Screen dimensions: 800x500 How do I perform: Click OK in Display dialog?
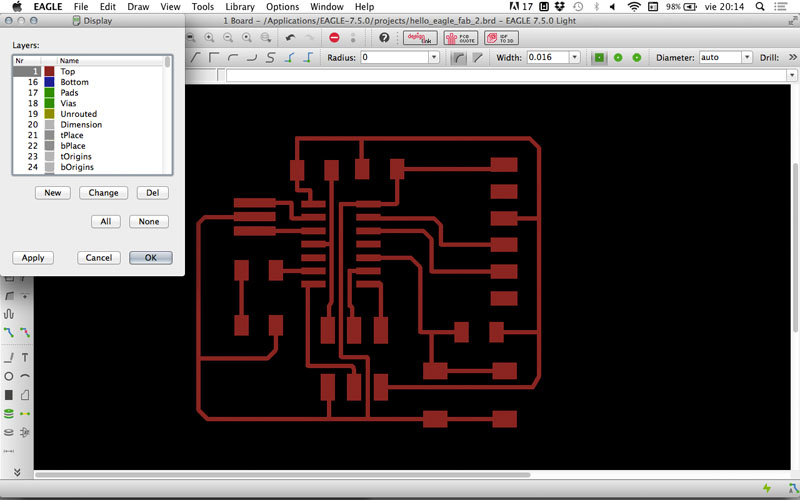pyautogui.click(x=151, y=258)
